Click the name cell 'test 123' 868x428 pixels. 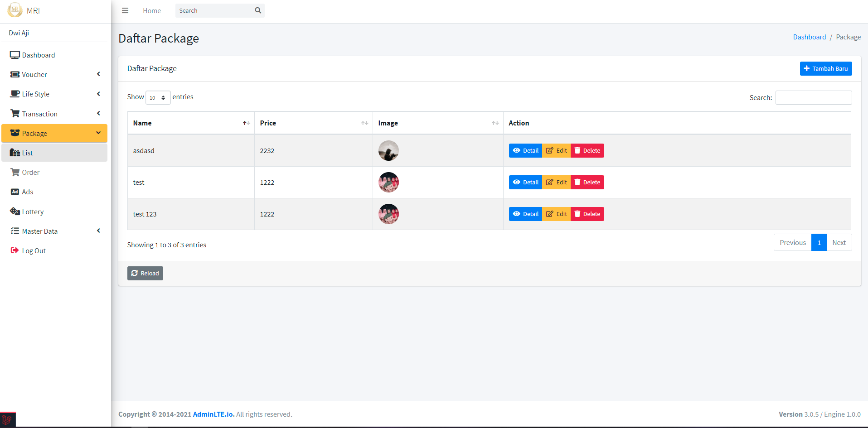[191, 214]
